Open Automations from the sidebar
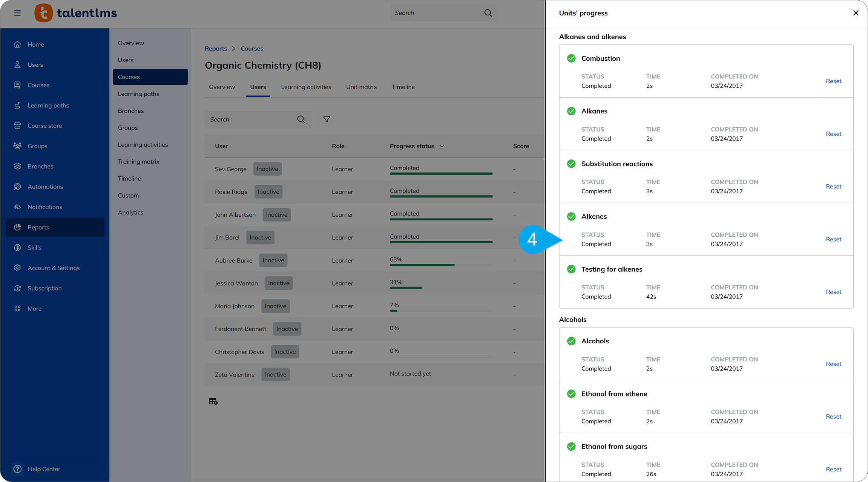This screenshot has width=868, height=482. [x=45, y=187]
